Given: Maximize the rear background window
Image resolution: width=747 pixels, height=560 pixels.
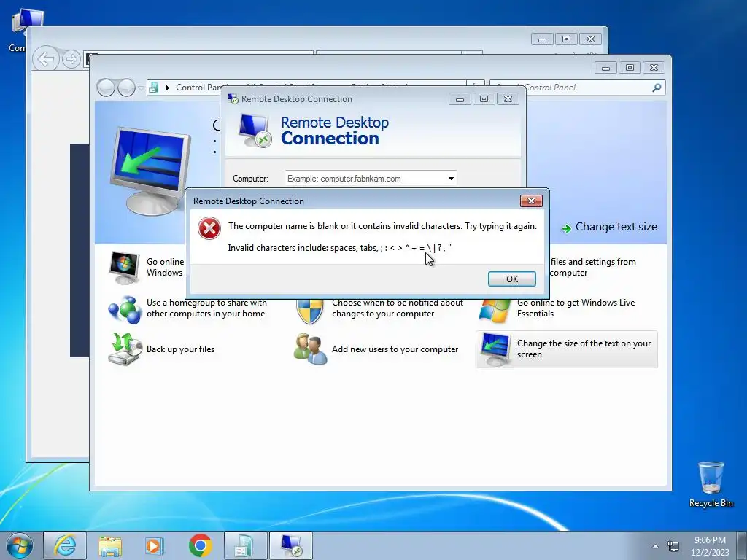Looking at the screenshot, I should [x=566, y=39].
